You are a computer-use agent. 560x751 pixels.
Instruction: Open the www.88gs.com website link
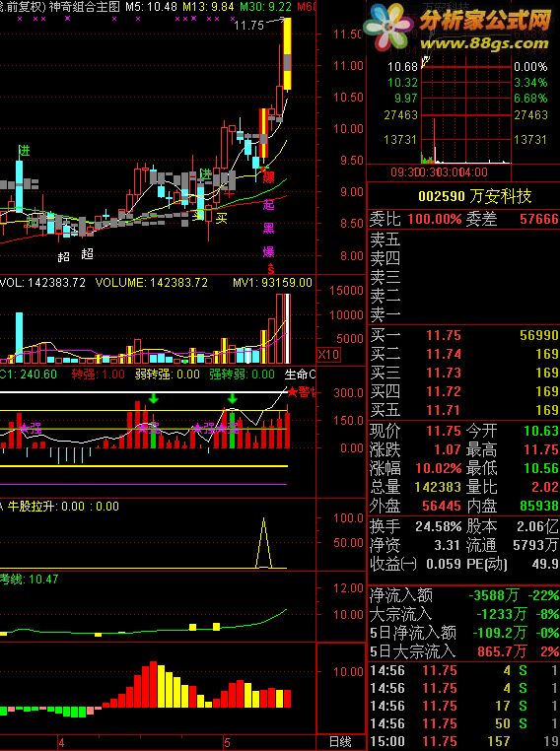point(484,43)
